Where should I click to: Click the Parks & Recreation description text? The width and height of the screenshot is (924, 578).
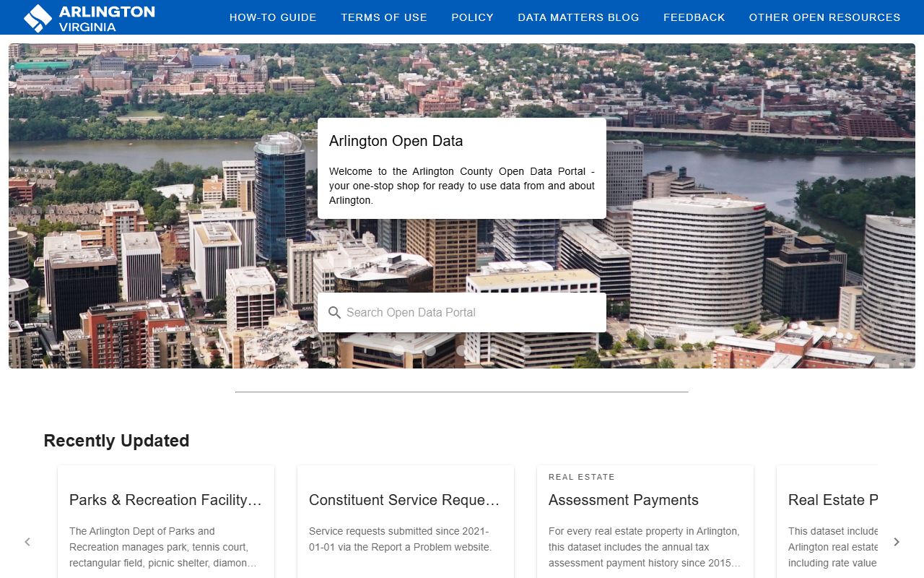tap(163, 547)
